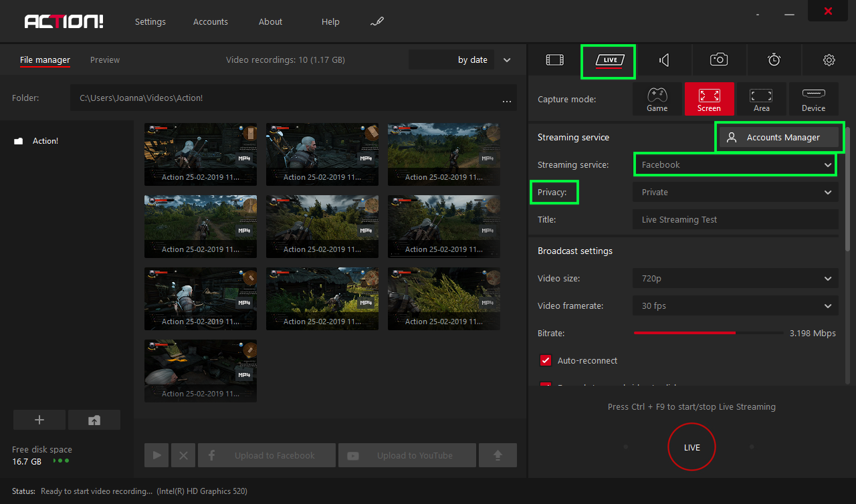Open Video size 720p dropdown
856x504 pixels.
tap(736, 278)
